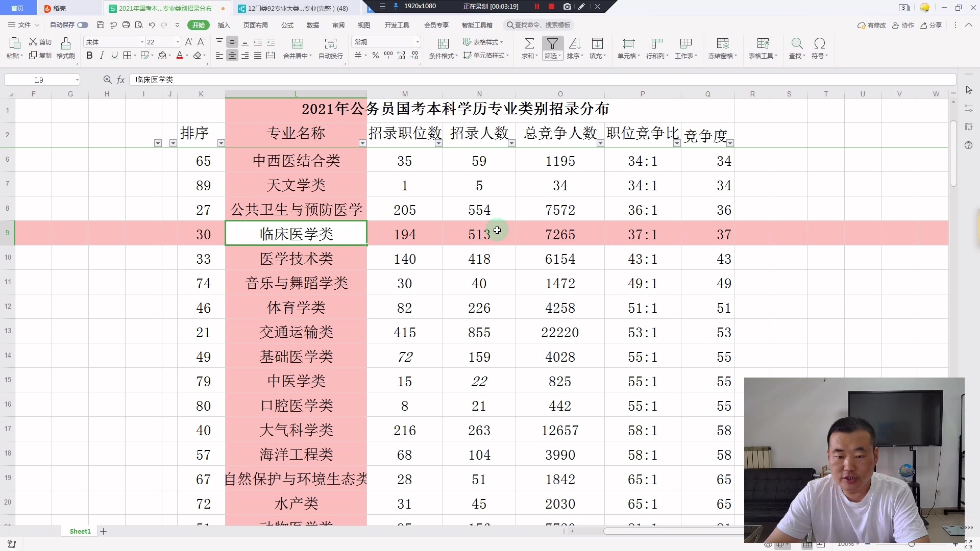Switch to the 数据 ribbon tab
The width and height of the screenshot is (980, 551).
(x=313, y=25)
